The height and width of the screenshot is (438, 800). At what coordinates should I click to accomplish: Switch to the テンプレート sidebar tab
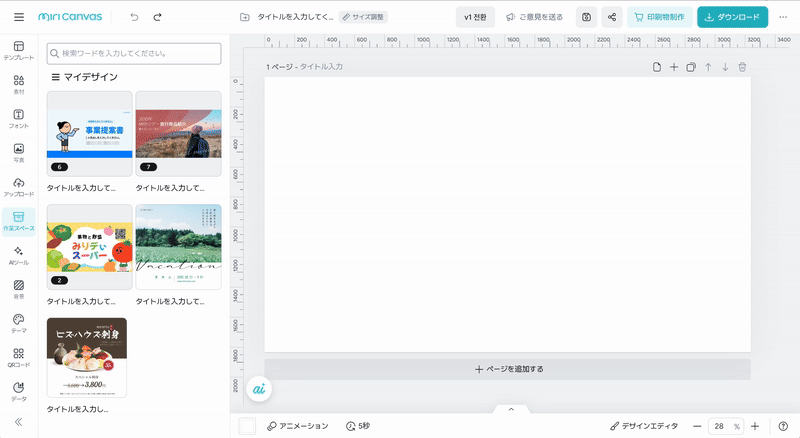(18, 51)
